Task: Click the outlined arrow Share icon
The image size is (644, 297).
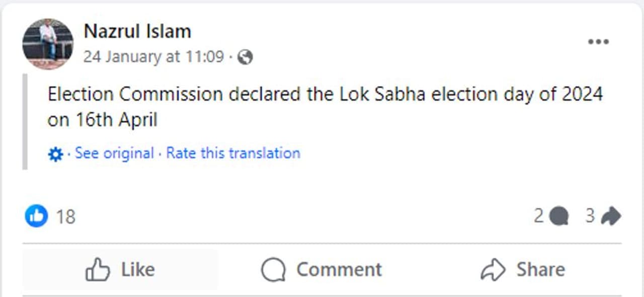Action: pyautogui.click(x=493, y=270)
